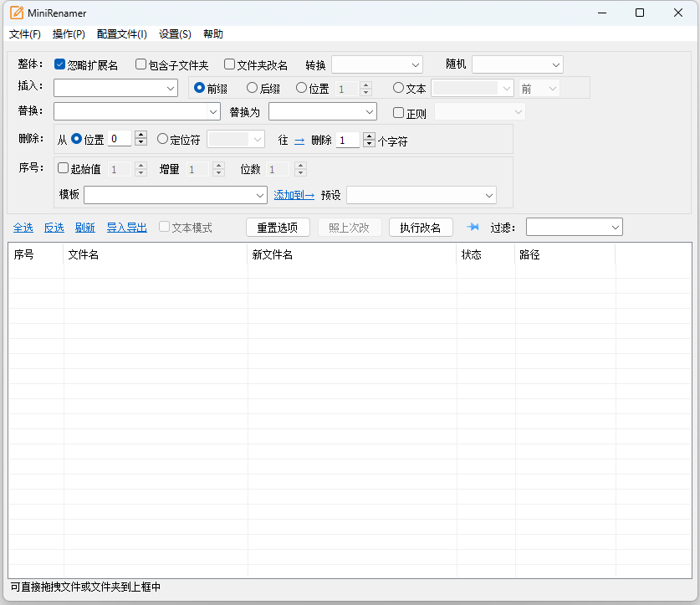Viewport: 700px width, 605px height.
Task: Click the 路径 column header
Action: (565, 254)
